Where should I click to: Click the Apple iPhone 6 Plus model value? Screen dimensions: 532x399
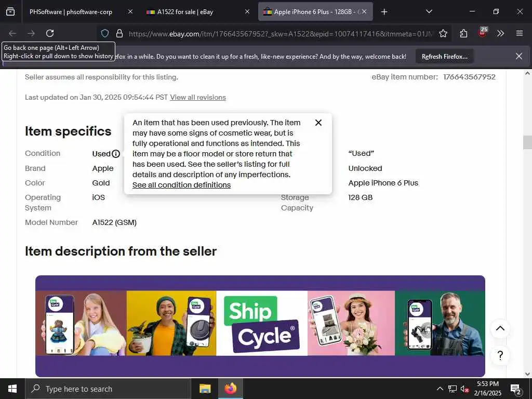tap(383, 183)
